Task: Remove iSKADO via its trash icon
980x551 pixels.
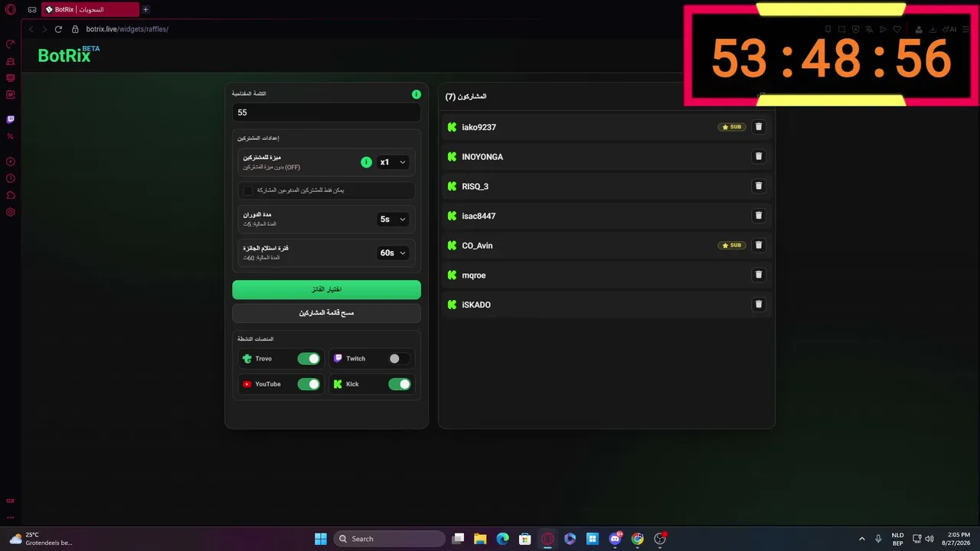Action: (x=759, y=305)
